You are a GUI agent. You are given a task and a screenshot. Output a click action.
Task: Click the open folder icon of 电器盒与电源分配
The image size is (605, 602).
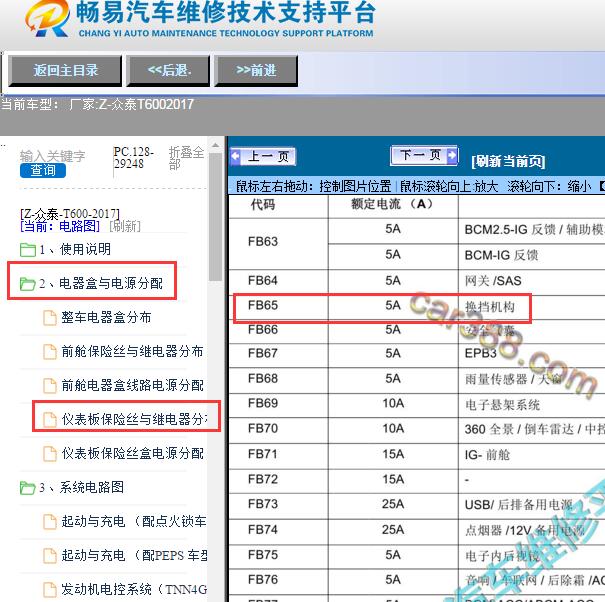28,284
